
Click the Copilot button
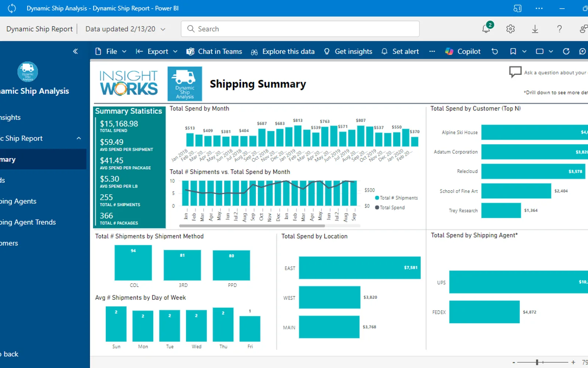tap(463, 52)
